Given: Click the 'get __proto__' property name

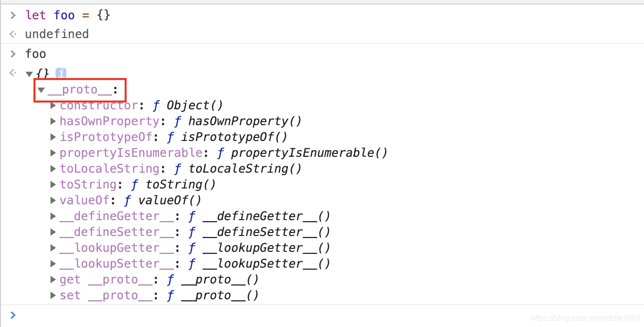Looking at the screenshot, I should click(x=106, y=280).
